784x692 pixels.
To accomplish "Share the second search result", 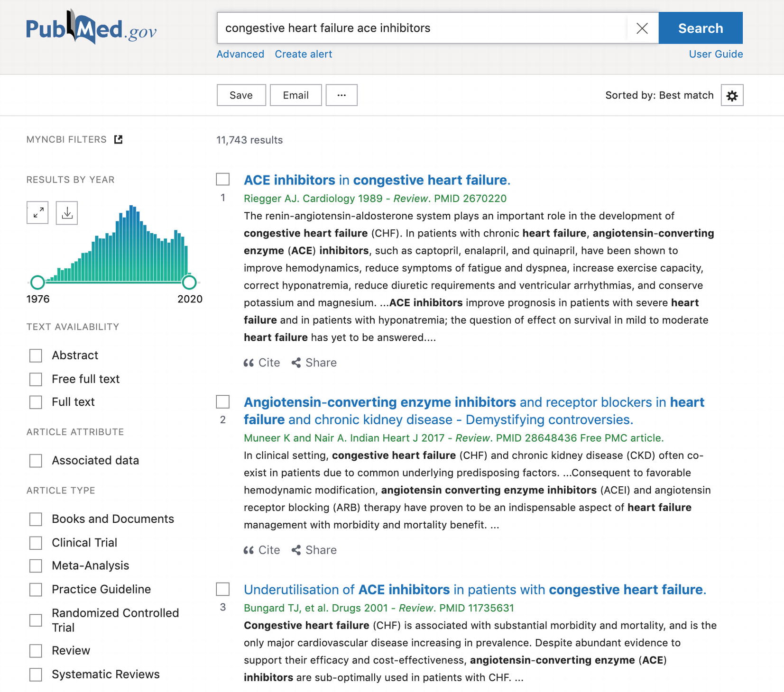I will (314, 550).
